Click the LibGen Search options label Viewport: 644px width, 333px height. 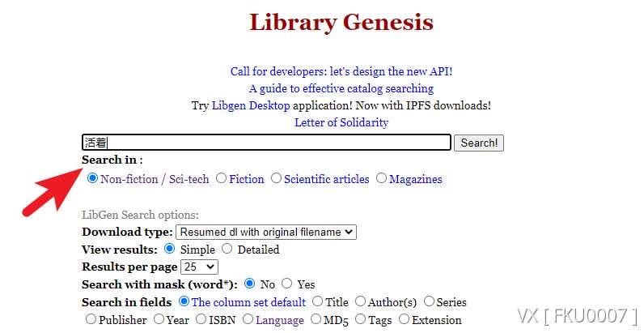140,215
